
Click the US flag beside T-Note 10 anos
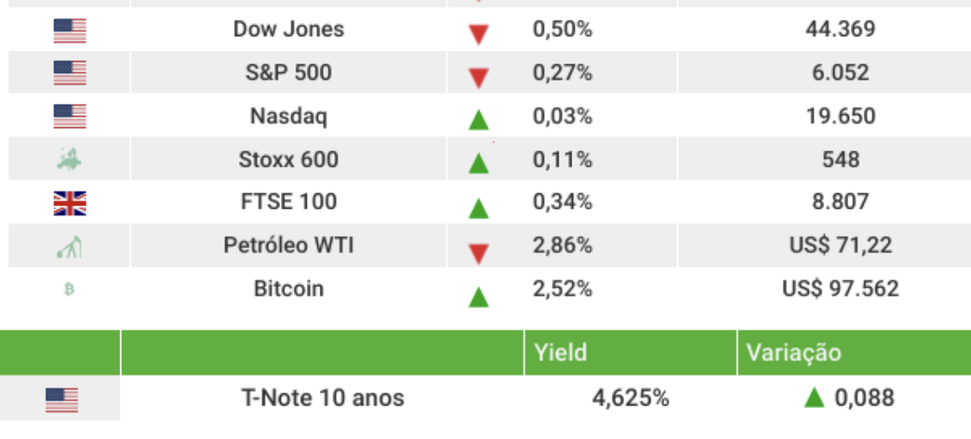pos(62,400)
